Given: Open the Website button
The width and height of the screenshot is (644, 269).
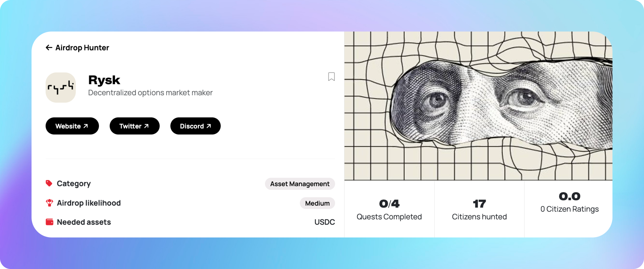Looking at the screenshot, I should point(72,126).
